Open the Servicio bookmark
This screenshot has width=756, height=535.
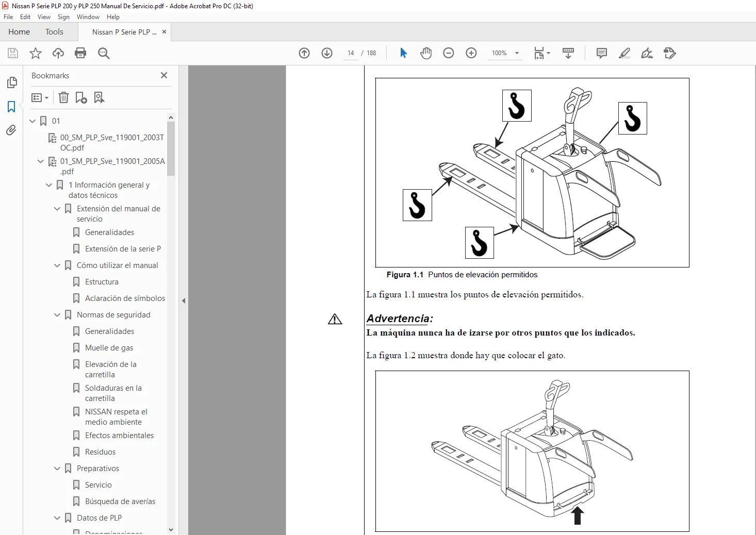pos(98,485)
